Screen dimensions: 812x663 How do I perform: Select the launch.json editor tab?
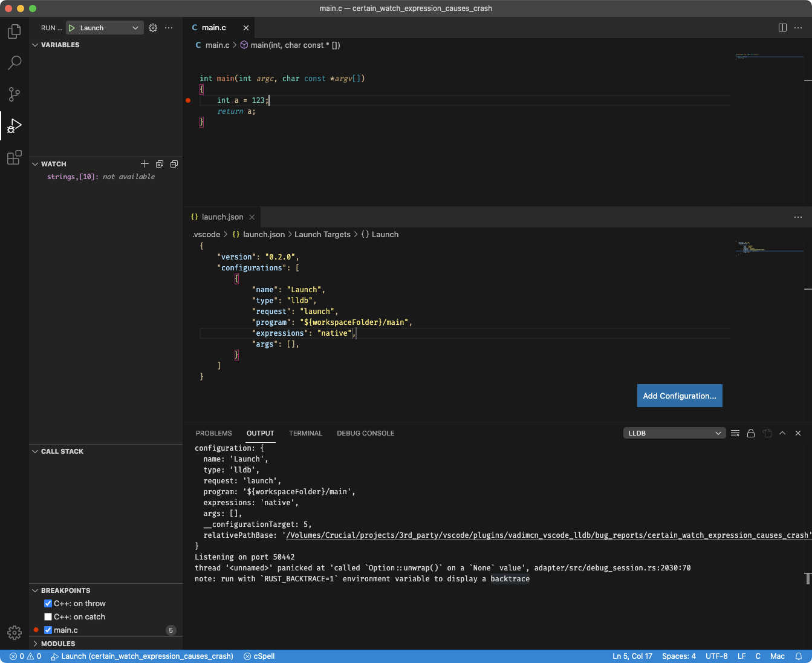click(x=221, y=217)
